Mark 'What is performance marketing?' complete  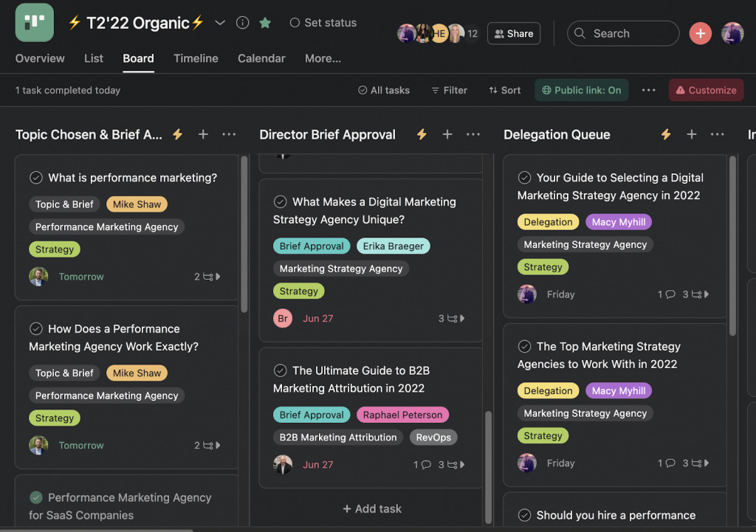[36, 178]
